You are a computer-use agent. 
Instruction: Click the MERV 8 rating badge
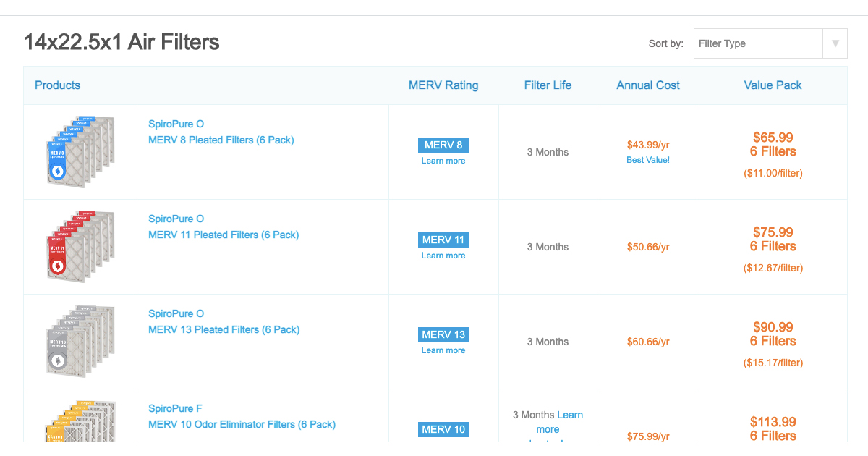pos(443,145)
